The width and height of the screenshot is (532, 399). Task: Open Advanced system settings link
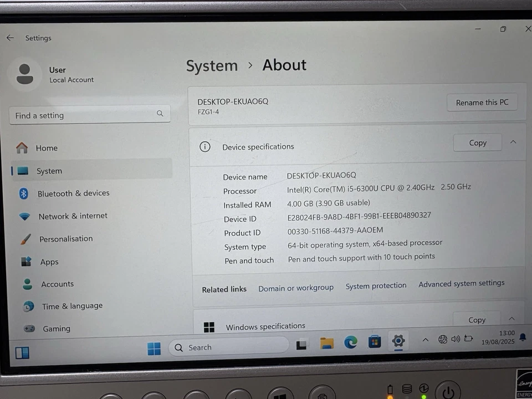tap(461, 283)
